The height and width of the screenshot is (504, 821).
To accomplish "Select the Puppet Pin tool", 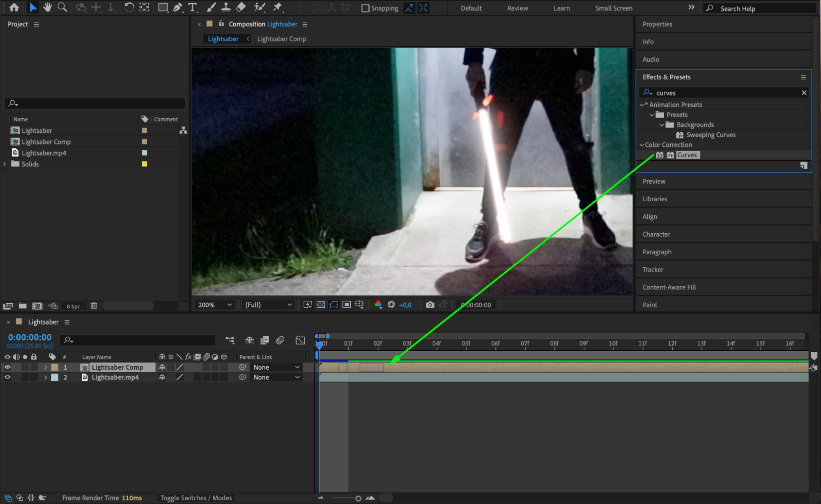I will pos(278,7).
